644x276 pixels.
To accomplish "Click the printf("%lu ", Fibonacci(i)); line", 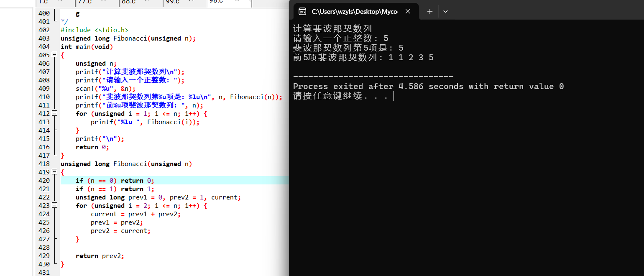I will 145,122.
